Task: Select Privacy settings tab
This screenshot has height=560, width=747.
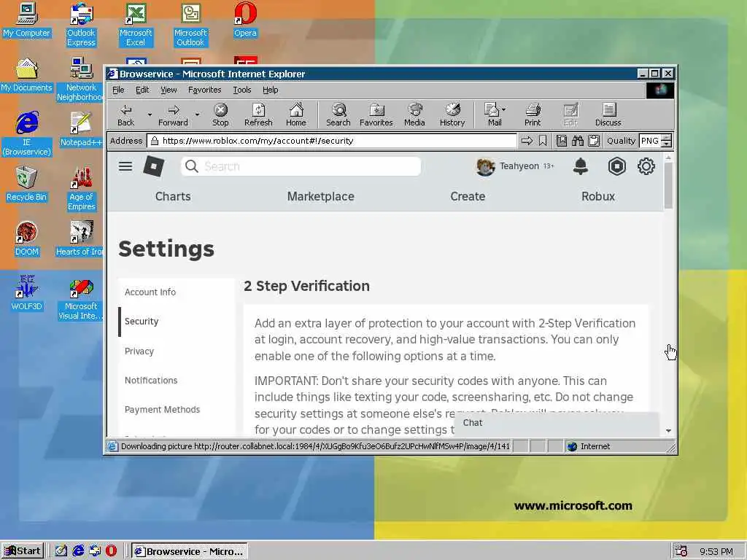Action: (x=177, y=351)
